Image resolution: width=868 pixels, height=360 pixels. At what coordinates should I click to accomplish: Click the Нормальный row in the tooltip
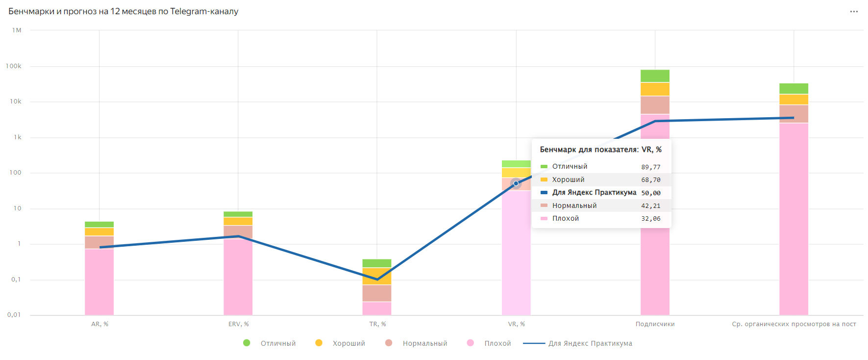click(x=600, y=206)
